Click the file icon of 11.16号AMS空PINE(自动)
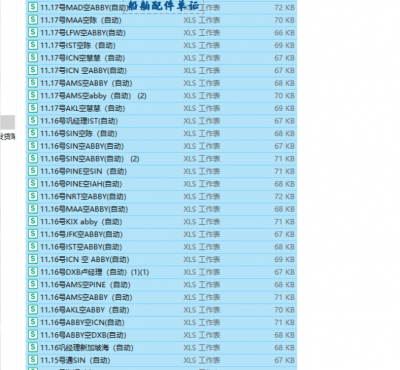 coord(33,284)
